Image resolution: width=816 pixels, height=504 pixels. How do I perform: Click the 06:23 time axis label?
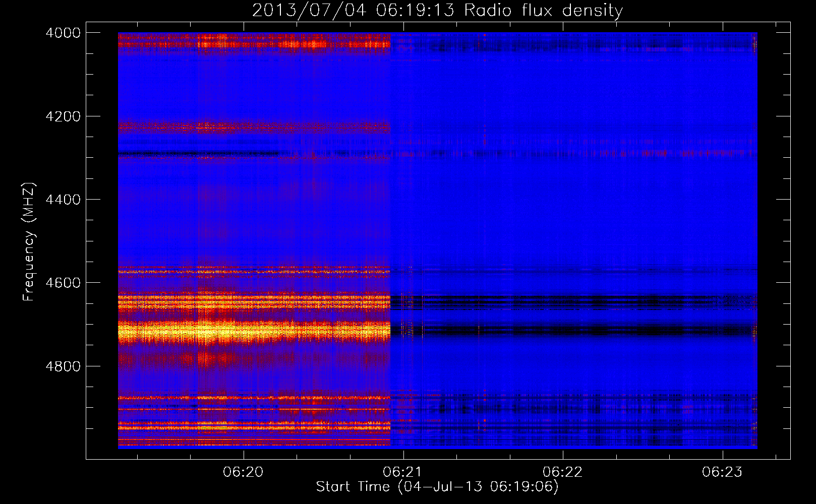coord(722,472)
